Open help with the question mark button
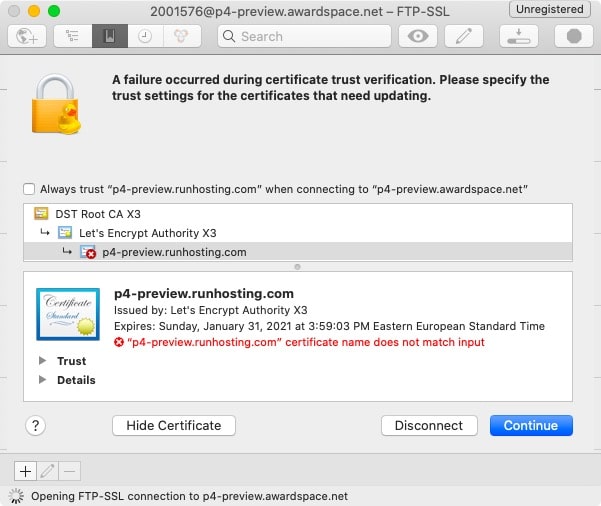601x506 pixels. [36, 426]
